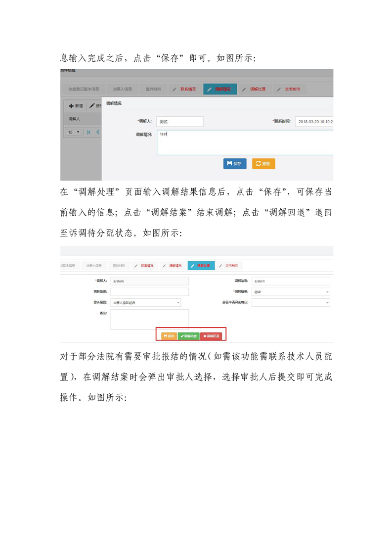Select the highlighted 调解处理 tab in second screenshot
This screenshot has height=555, width=392.
pos(201,266)
